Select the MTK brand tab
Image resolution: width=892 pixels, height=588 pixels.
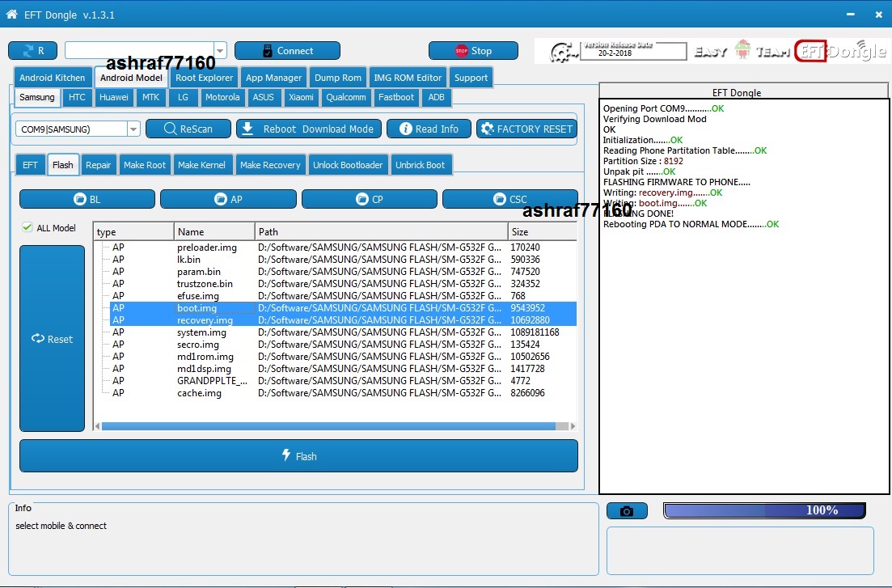pos(150,97)
